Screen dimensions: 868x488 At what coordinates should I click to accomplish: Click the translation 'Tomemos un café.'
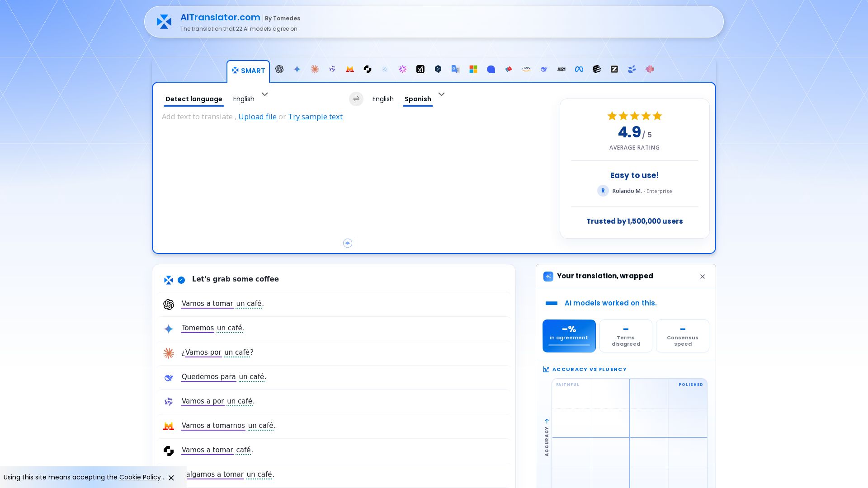(x=213, y=328)
